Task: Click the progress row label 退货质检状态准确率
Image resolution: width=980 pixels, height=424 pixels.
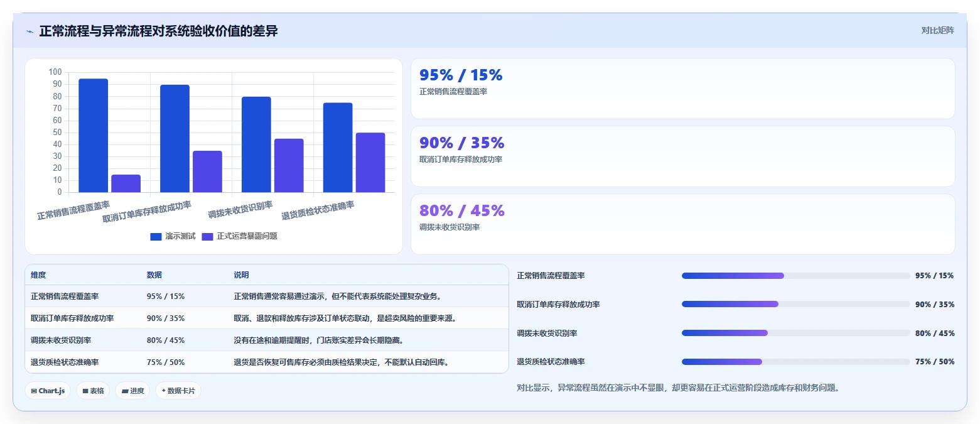Action: point(551,362)
